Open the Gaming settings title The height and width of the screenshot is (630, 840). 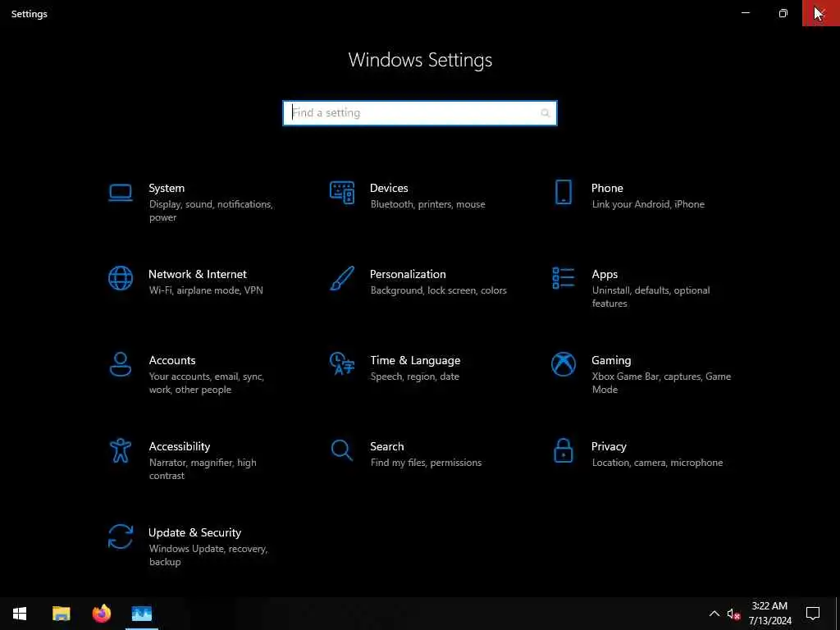point(611,361)
